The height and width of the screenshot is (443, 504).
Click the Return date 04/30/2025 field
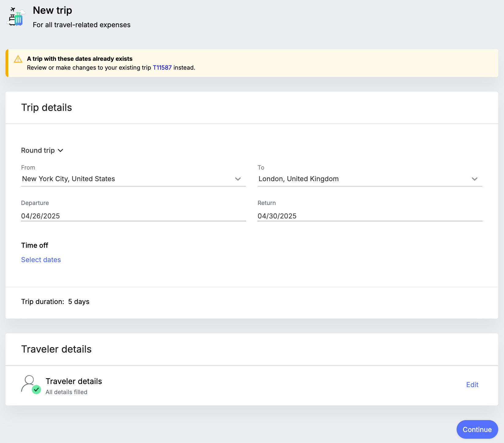[x=370, y=216]
